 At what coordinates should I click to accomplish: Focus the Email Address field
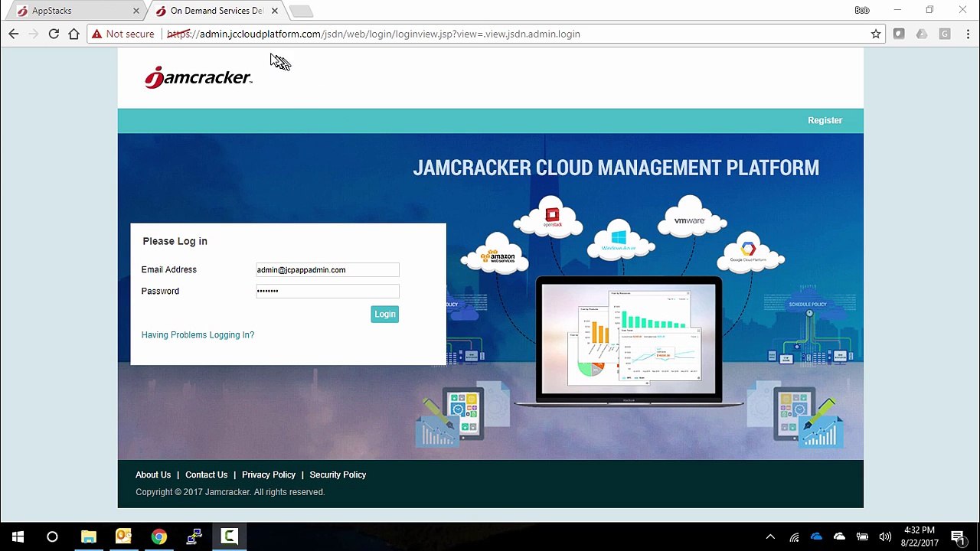click(x=328, y=269)
